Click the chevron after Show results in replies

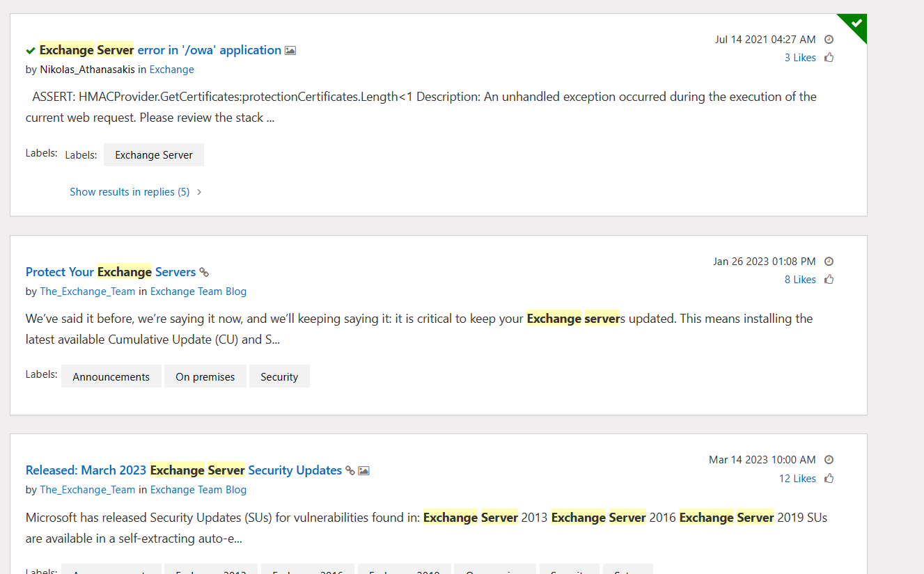199,192
